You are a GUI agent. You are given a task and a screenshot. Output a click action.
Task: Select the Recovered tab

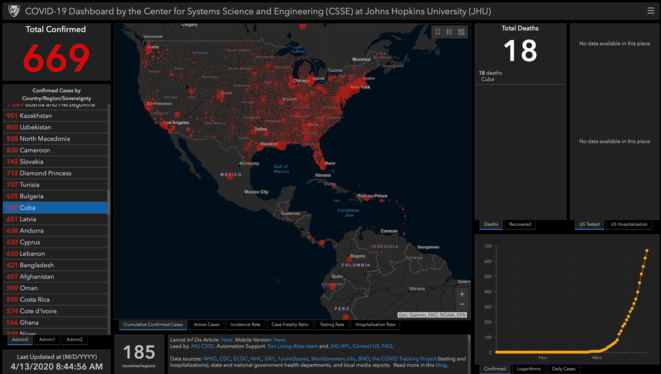[x=520, y=224]
